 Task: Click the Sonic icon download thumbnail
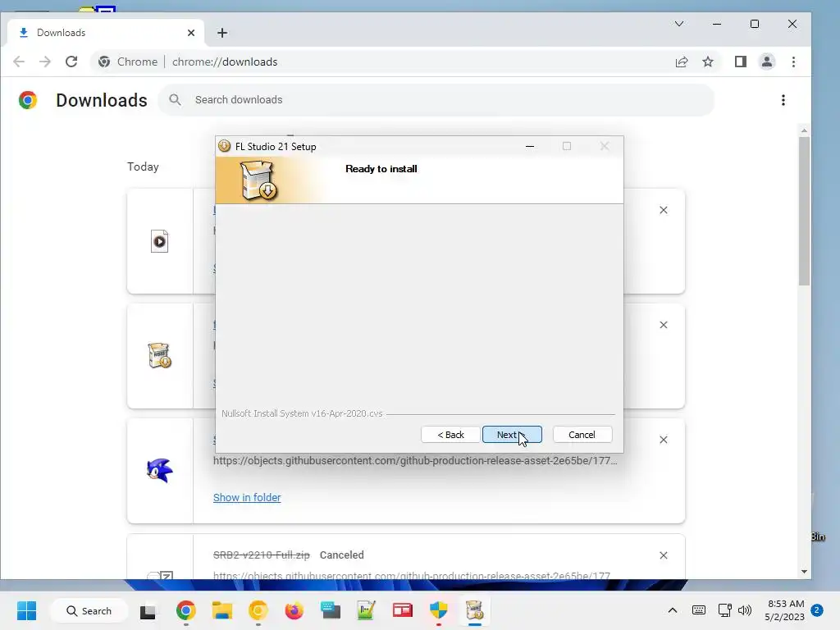coord(160,471)
